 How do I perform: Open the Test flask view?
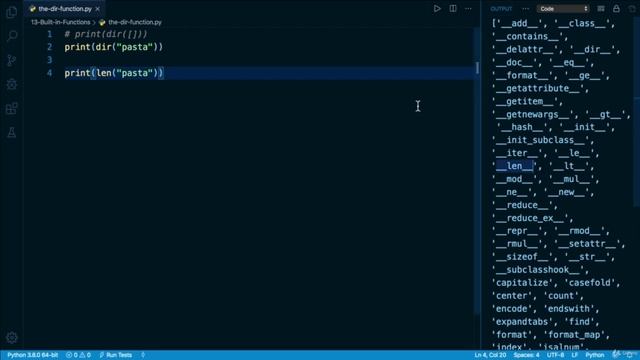point(11,132)
